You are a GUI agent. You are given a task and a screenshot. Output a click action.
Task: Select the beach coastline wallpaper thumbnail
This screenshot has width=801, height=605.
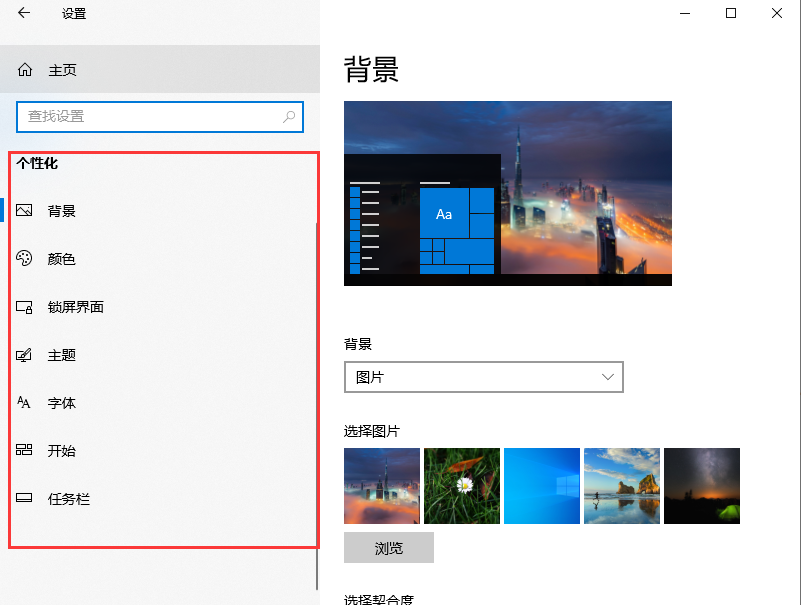tap(621, 486)
